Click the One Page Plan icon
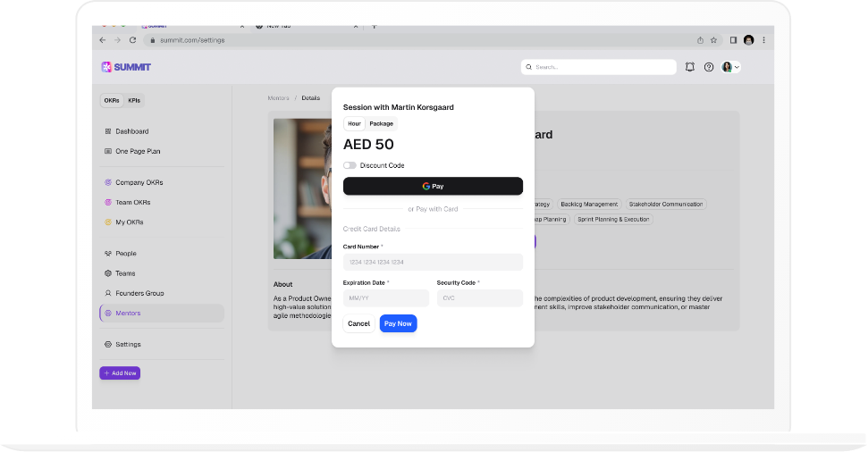868x452 pixels. (x=108, y=151)
